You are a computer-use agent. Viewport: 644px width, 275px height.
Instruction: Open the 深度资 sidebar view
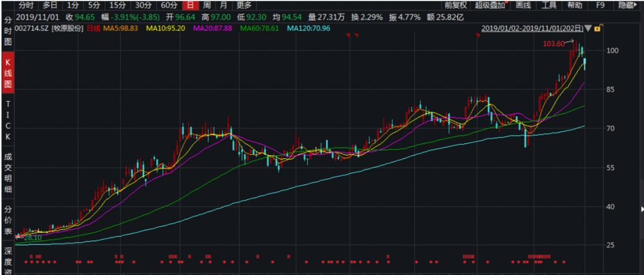click(x=8, y=261)
